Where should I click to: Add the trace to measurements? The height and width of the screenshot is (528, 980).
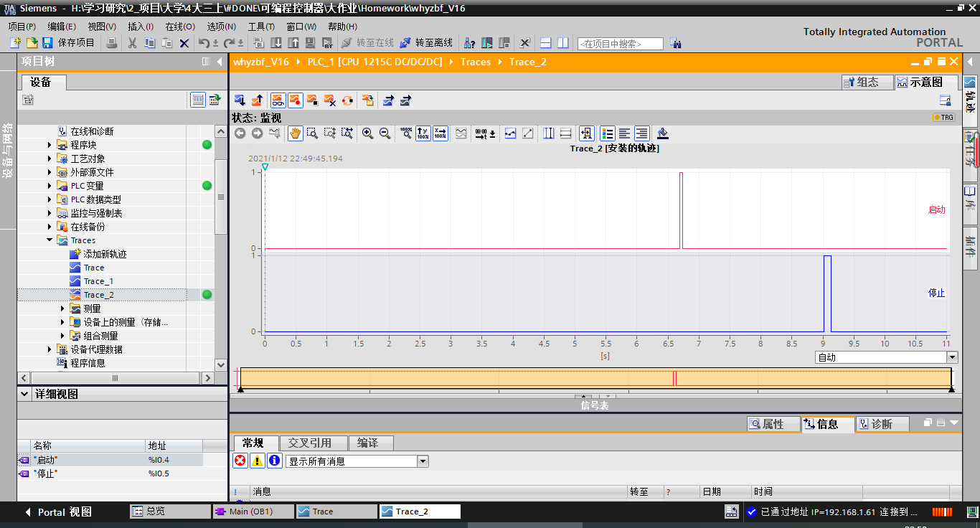368,100
